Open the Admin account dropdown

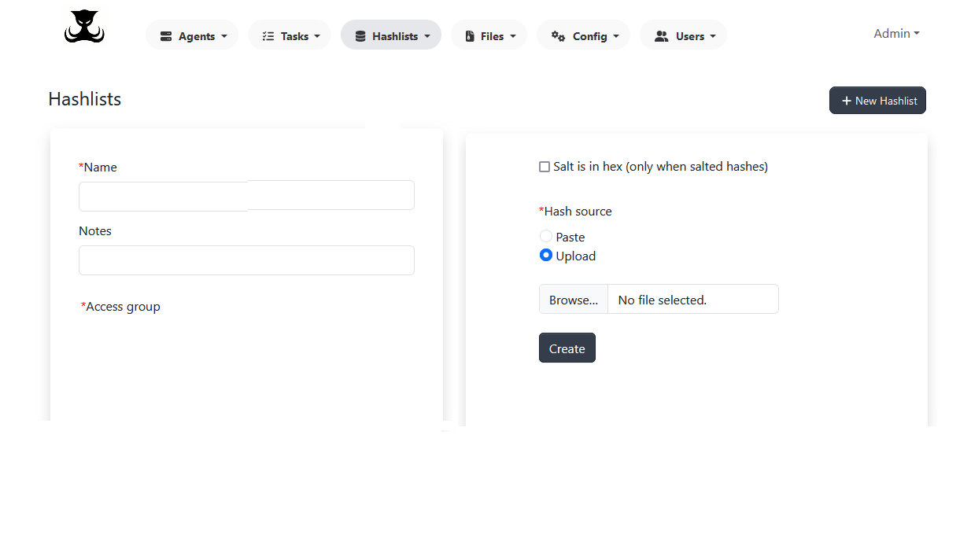coord(896,33)
